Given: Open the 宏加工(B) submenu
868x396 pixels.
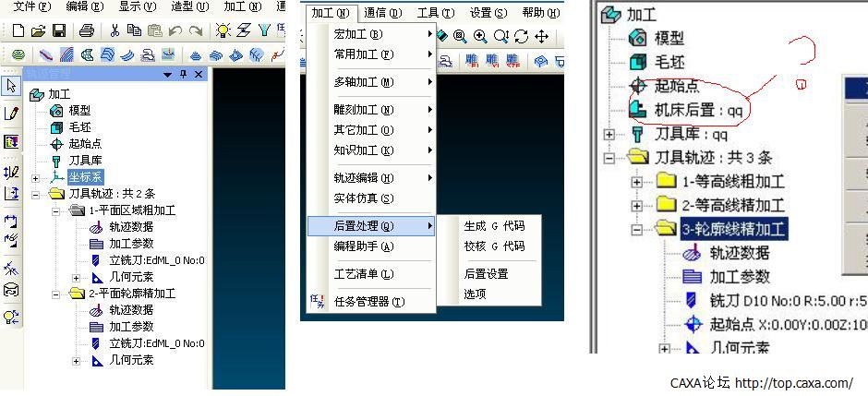Looking at the screenshot, I should (x=371, y=34).
